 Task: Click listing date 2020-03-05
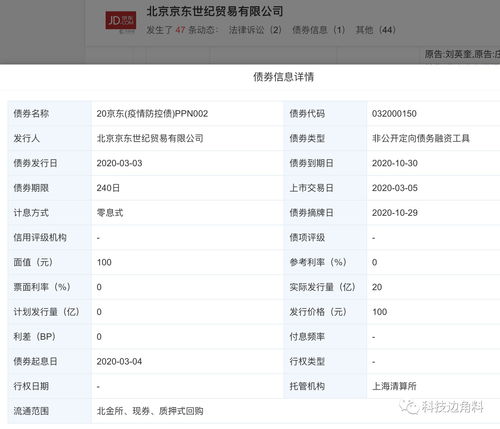(395, 188)
